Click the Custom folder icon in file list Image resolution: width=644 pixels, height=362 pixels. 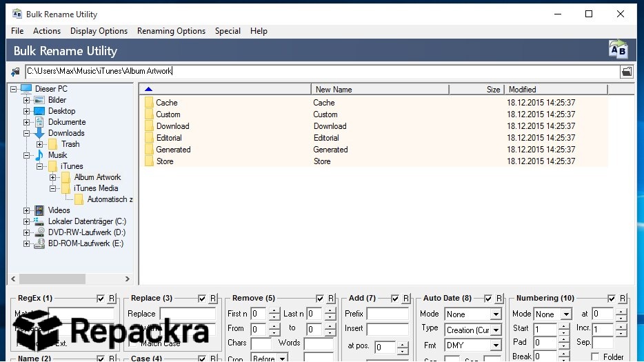click(149, 114)
